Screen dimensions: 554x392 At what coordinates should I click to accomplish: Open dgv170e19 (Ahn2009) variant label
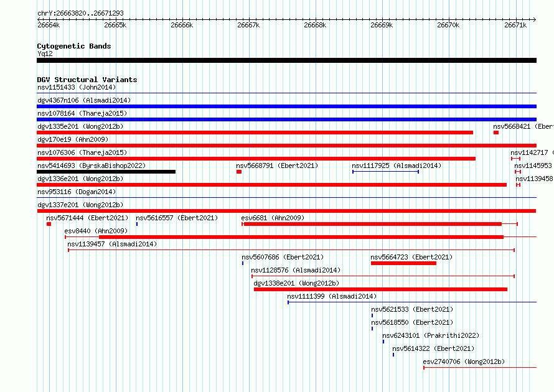[x=73, y=139]
